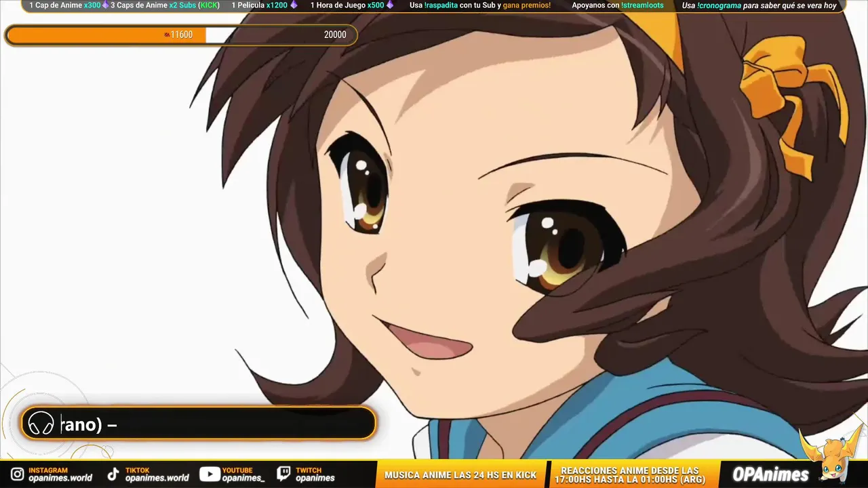Click the '!streamloots' command text

coord(642,5)
